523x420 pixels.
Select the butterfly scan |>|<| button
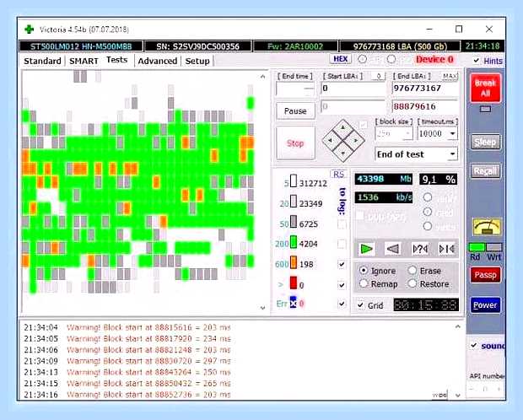[446, 249]
